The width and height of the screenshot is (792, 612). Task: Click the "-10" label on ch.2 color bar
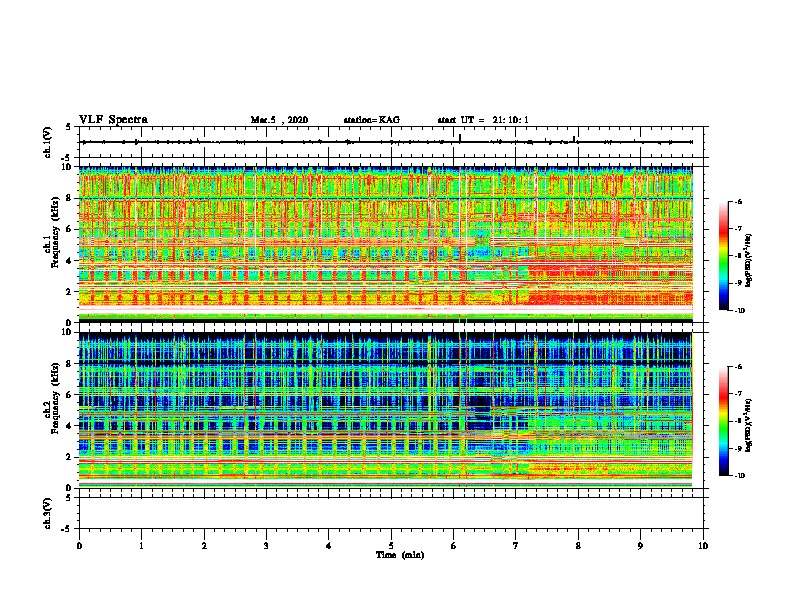[x=739, y=476]
